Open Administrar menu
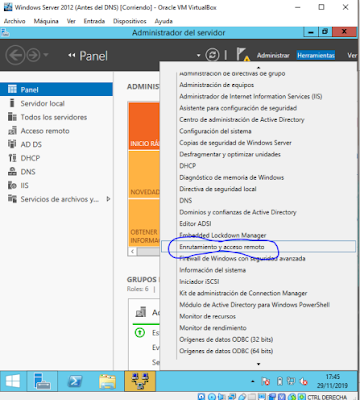Screen dimensions: 360x400 coord(273,55)
